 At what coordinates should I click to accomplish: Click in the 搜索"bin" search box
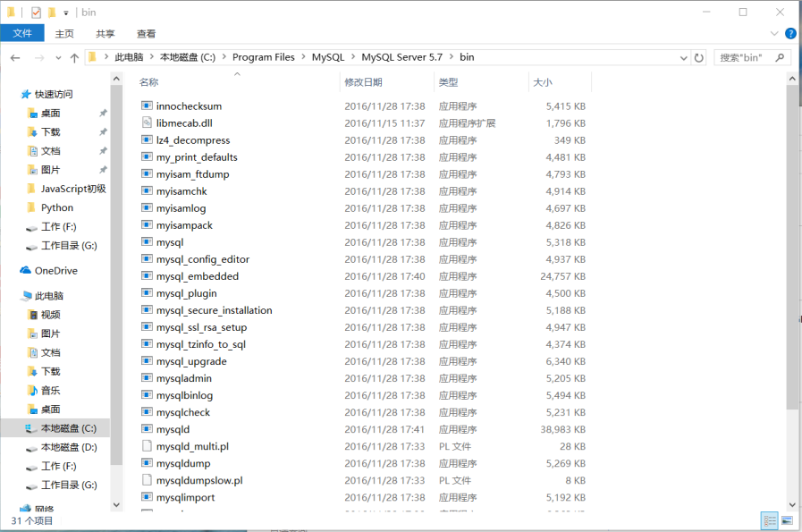click(x=747, y=57)
